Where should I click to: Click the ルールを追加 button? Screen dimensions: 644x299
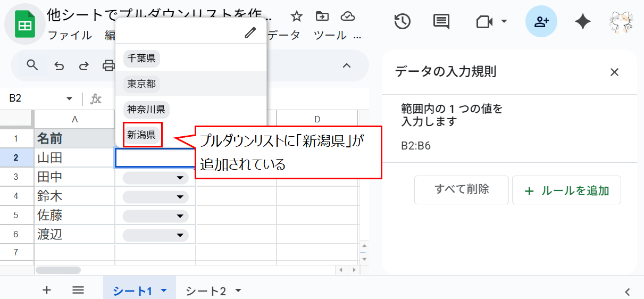(566, 190)
